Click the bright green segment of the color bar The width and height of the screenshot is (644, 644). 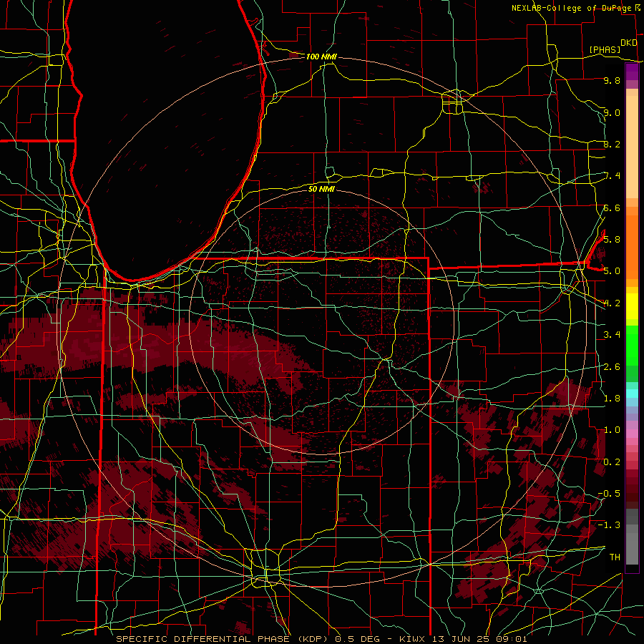(x=632, y=346)
